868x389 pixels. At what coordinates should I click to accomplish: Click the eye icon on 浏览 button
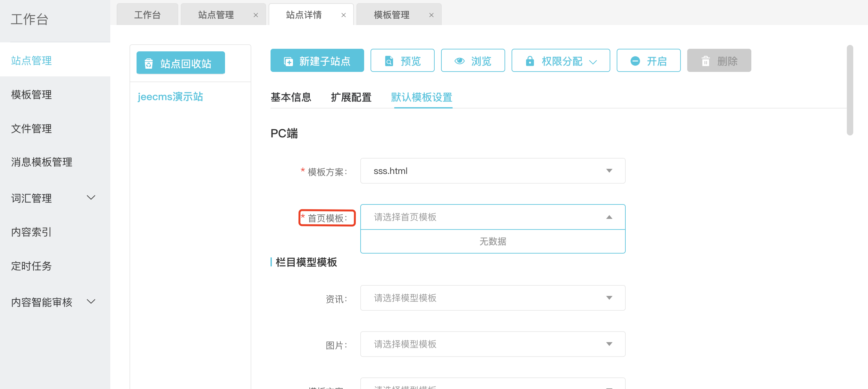point(459,61)
